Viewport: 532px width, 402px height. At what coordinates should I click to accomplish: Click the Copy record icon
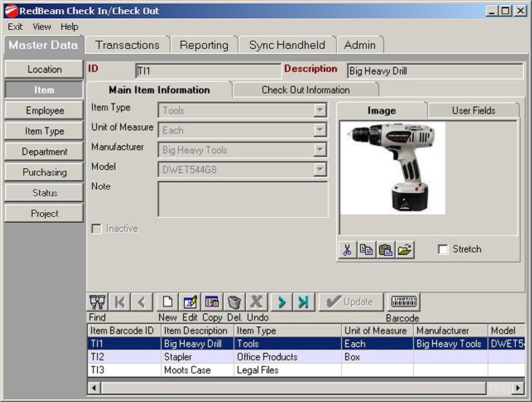[x=212, y=302]
